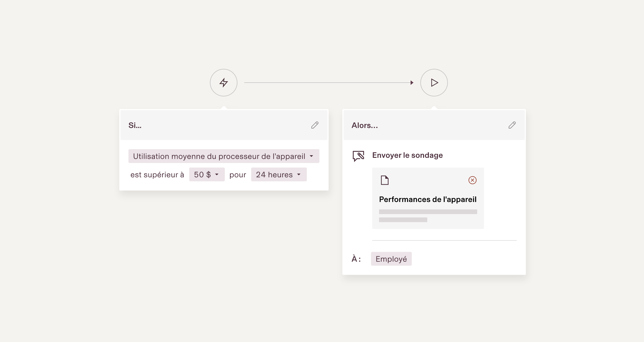Select the document icon on the survey card
Image resolution: width=644 pixels, height=342 pixels.
(x=385, y=180)
